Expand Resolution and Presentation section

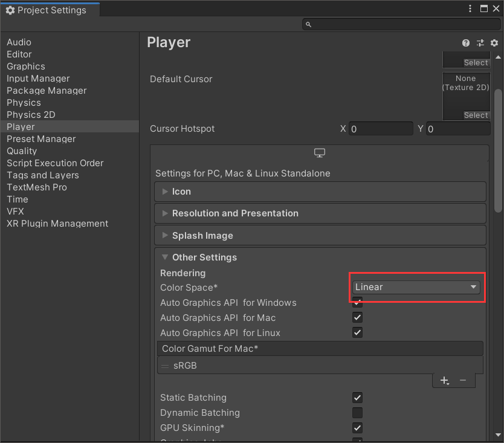320,213
